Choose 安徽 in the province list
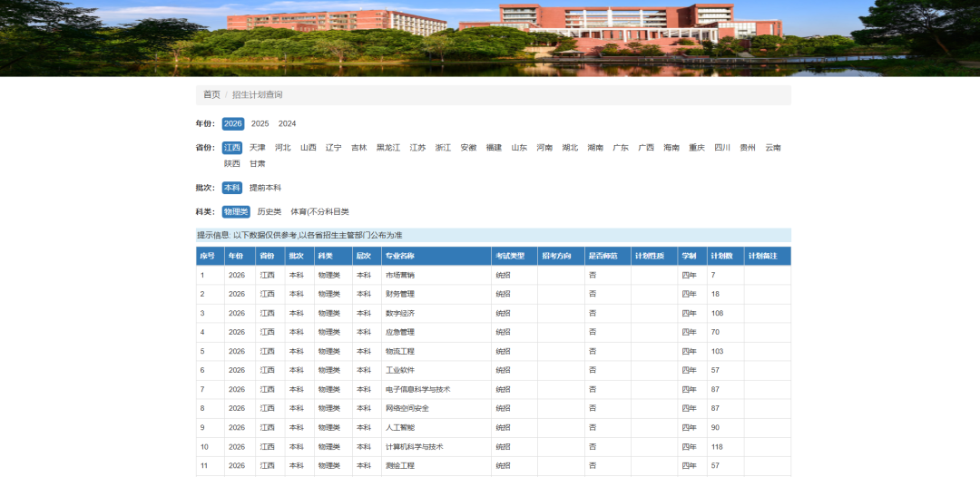Screen dimensions: 980x477 click(x=469, y=148)
